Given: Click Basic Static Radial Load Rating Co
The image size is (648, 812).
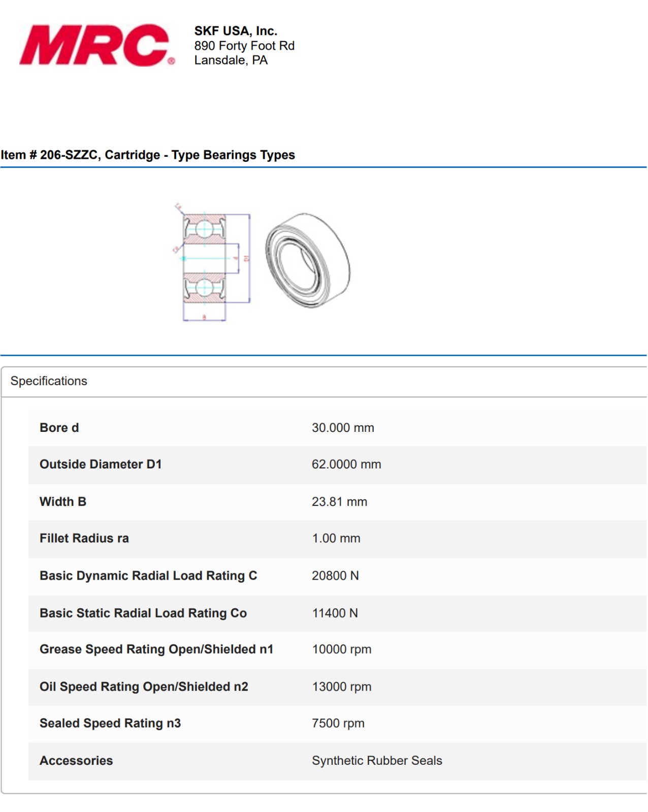Looking at the screenshot, I should tap(143, 614).
